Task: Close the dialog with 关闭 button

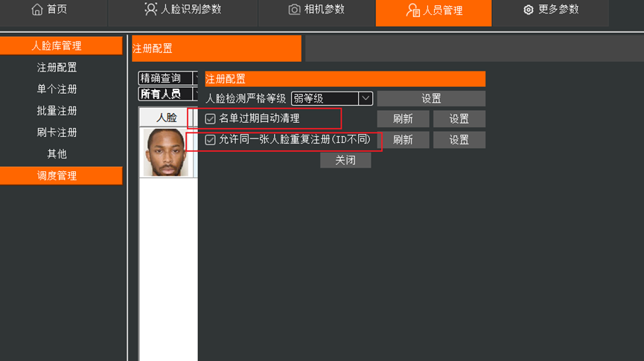Action: pos(345,160)
